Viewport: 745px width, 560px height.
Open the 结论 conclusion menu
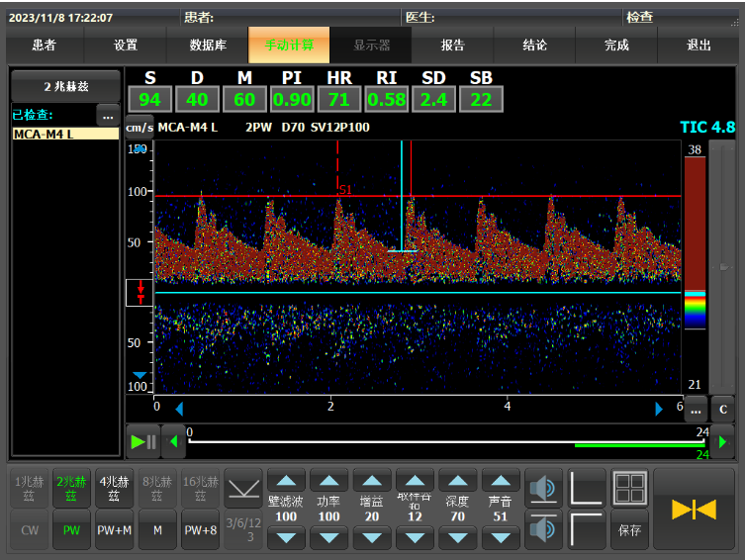(x=535, y=46)
